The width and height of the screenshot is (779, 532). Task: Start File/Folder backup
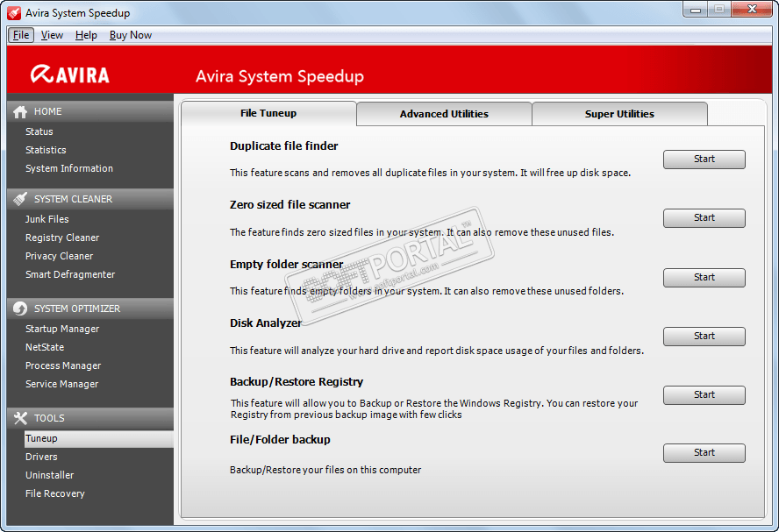coord(704,452)
